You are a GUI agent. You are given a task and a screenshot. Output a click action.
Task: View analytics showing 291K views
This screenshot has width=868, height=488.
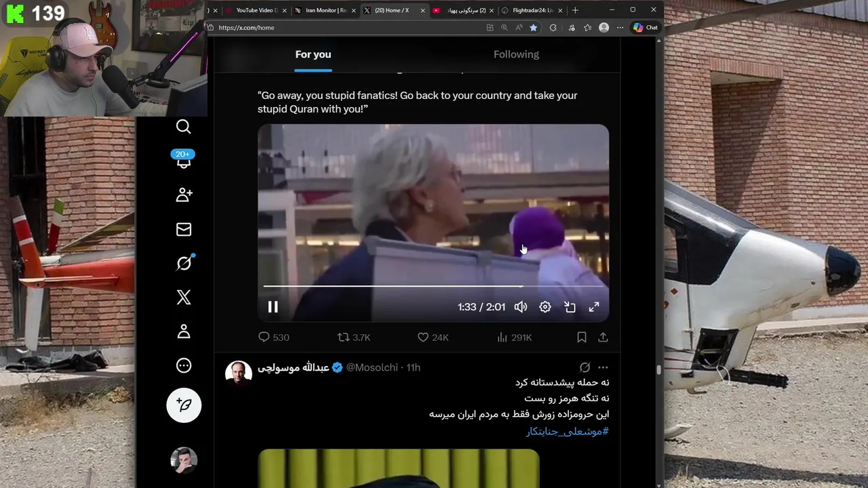(514, 337)
